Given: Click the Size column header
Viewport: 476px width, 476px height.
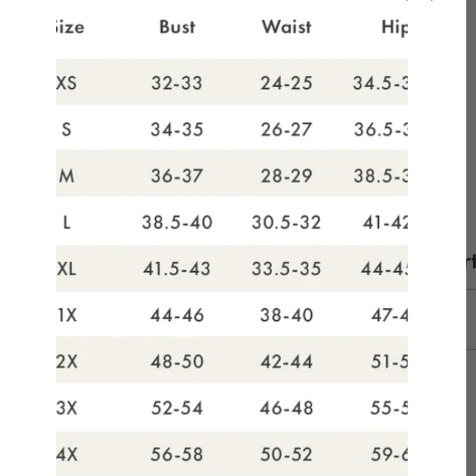Looking at the screenshot, I should [70, 27].
